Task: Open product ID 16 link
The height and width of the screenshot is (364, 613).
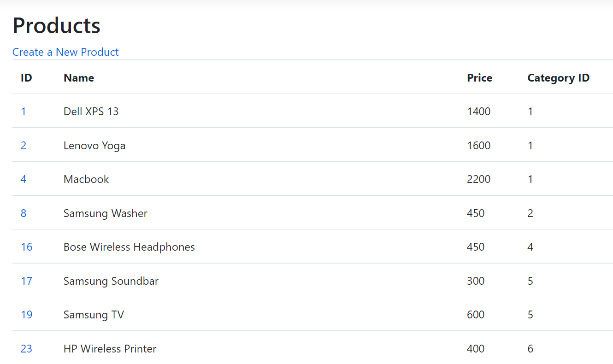Action: 27,247
